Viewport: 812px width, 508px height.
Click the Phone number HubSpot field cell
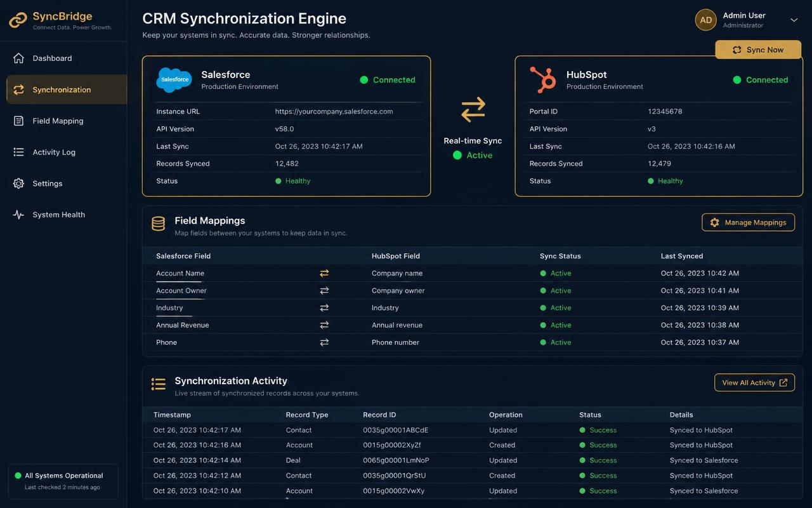click(x=395, y=342)
